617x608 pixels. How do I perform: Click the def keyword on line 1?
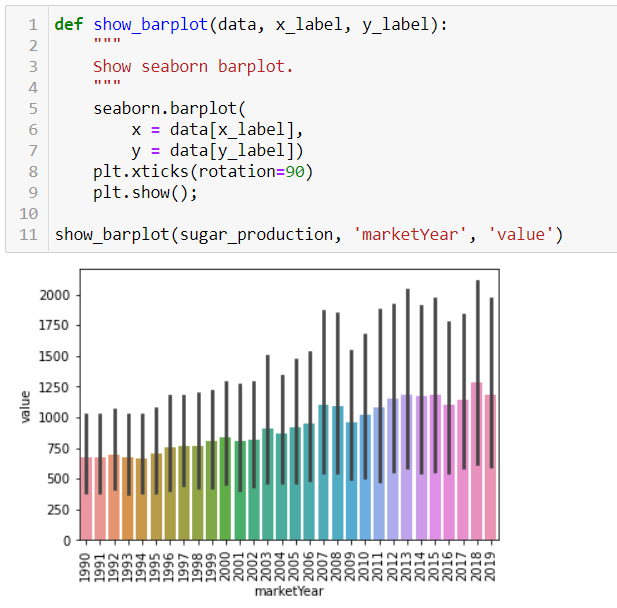[x=68, y=24]
